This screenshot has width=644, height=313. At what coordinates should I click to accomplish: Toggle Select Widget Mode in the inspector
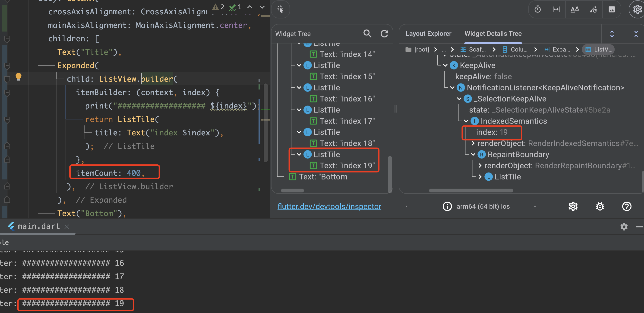[x=281, y=9]
